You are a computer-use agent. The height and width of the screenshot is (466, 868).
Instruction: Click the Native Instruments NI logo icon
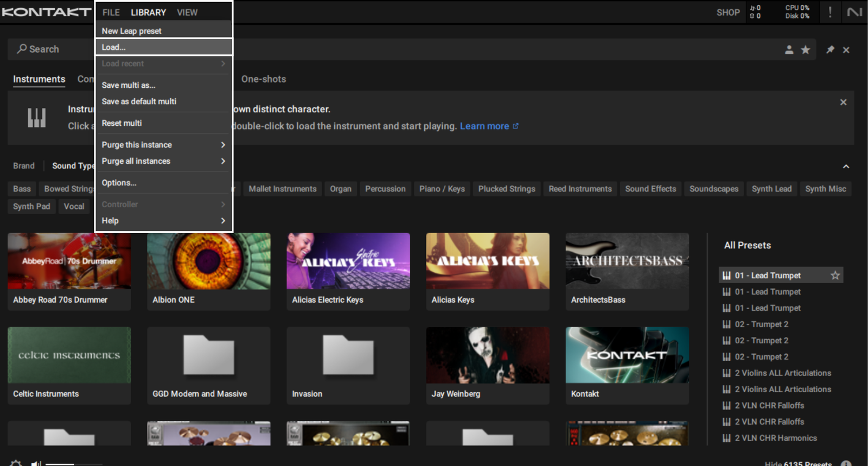pos(855,12)
